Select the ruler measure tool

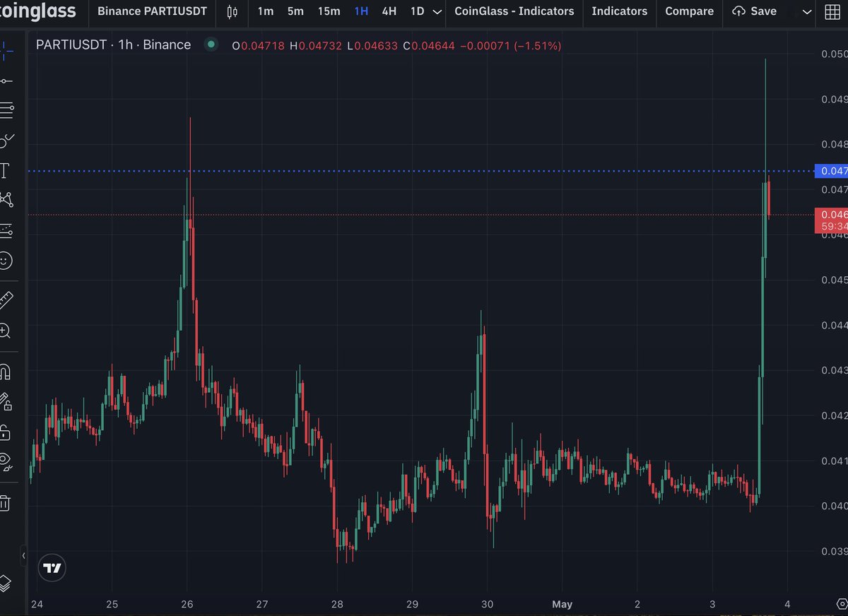(x=6, y=300)
